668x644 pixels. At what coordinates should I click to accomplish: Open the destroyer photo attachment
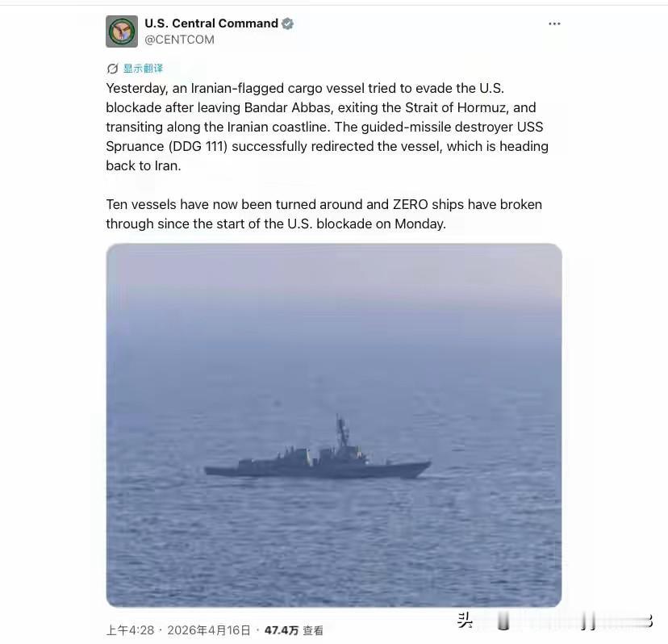[334, 425]
